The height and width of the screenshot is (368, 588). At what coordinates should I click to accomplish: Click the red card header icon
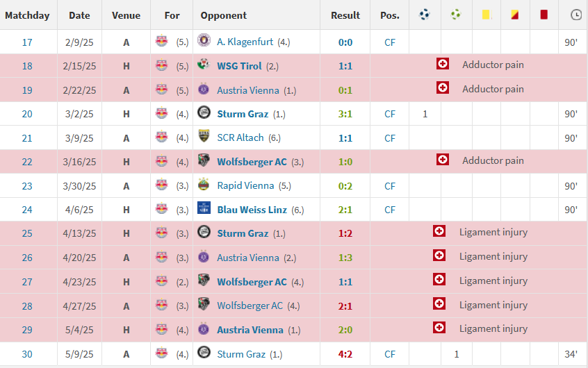(544, 15)
